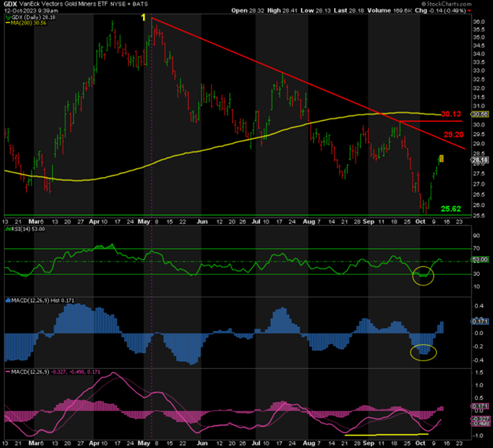Click the Low 28.13 value
493x448 pixels.
click(315, 10)
